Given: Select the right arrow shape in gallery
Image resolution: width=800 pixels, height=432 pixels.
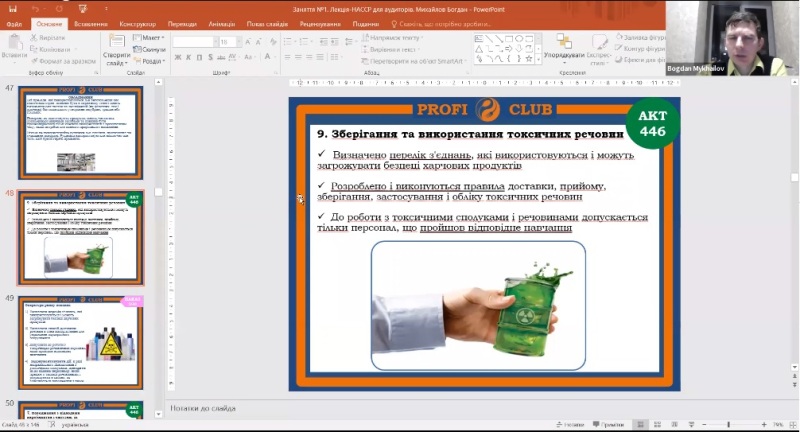Looking at the screenshot, I should point(509,49).
